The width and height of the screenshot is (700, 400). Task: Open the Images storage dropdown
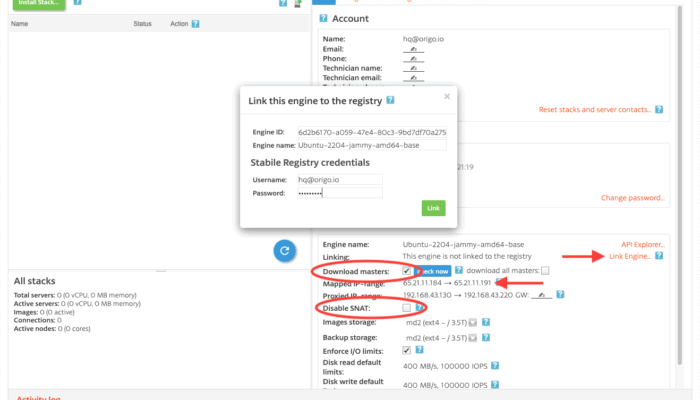pyautogui.click(x=472, y=323)
